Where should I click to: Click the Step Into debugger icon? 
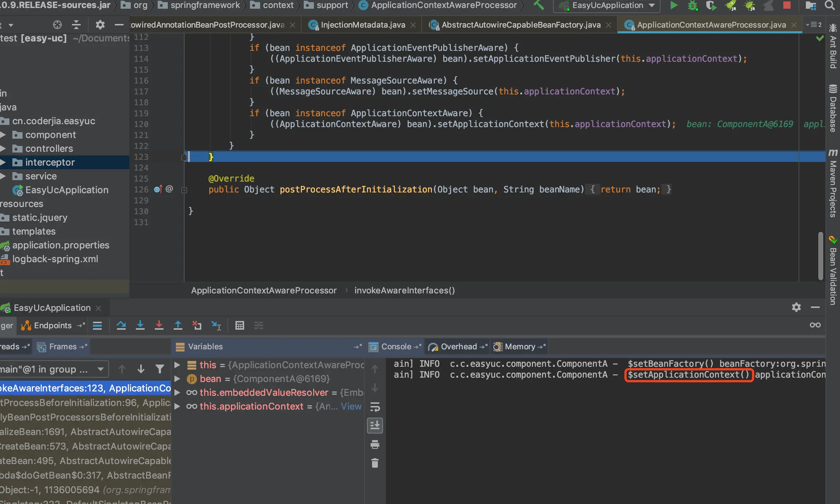140,325
